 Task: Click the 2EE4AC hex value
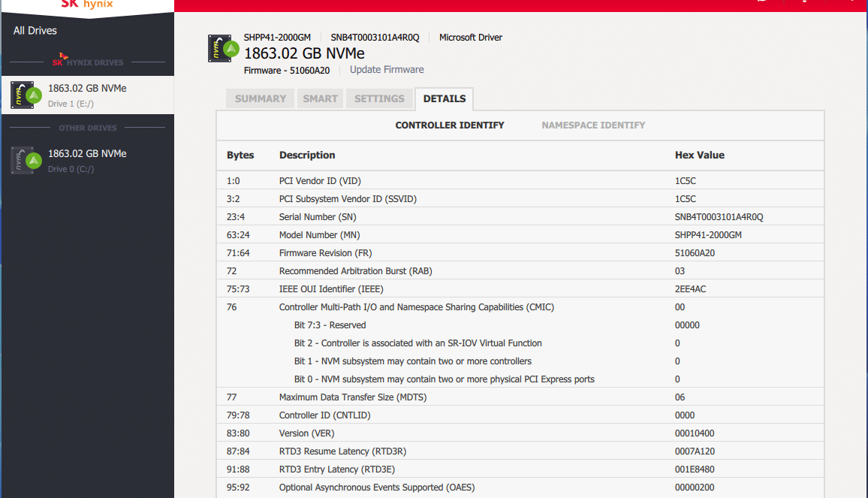(690, 289)
